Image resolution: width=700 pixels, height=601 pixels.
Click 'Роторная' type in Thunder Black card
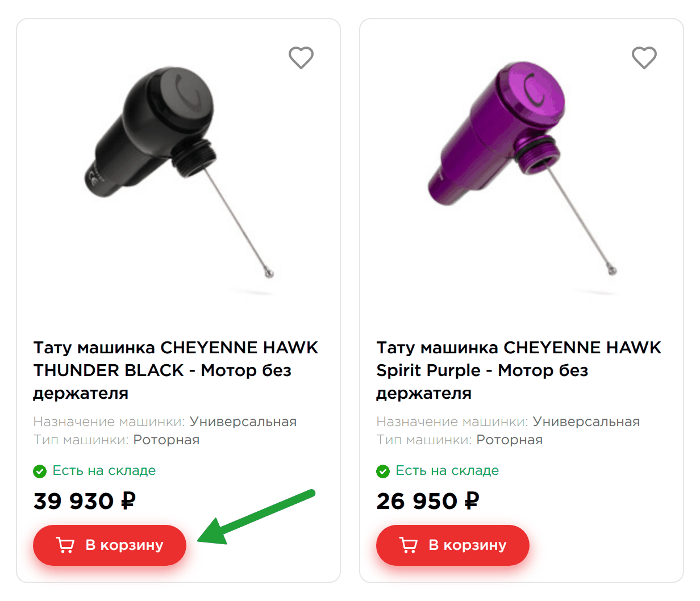(x=166, y=440)
